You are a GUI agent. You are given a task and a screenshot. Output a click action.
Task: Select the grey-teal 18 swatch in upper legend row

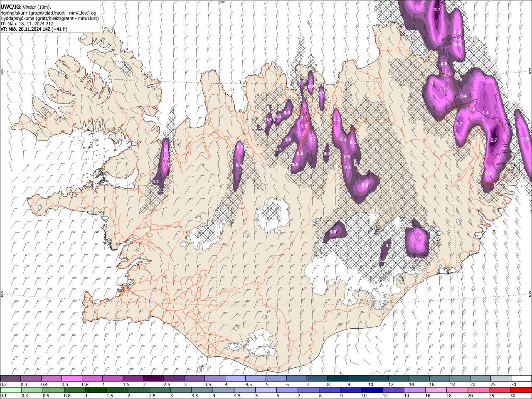pos(459,378)
